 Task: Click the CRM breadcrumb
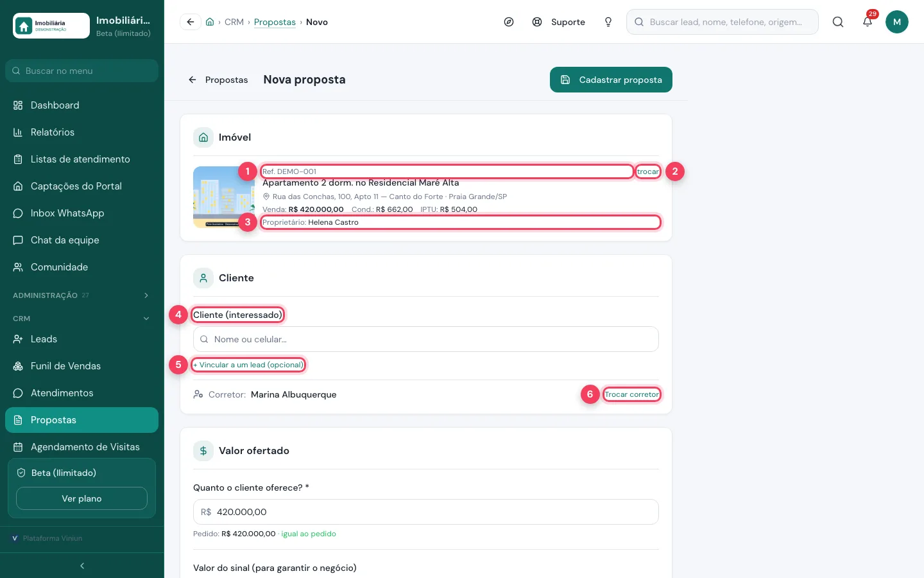pyautogui.click(x=234, y=22)
